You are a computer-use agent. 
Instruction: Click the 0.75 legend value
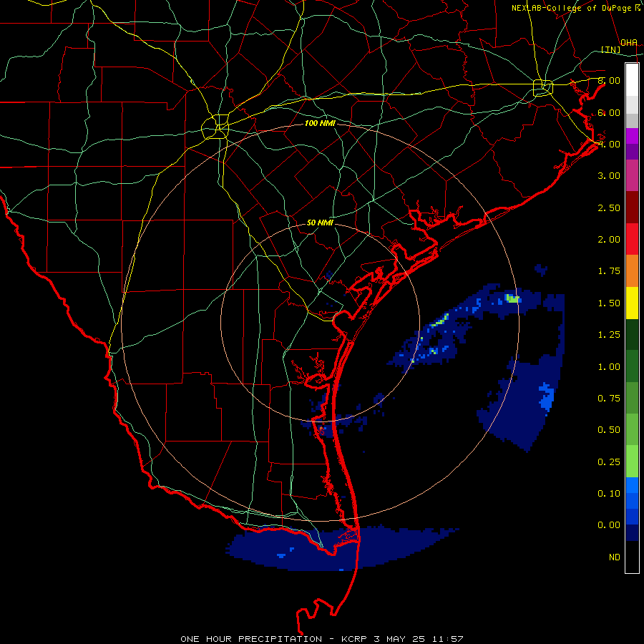[x=609, y=399]
